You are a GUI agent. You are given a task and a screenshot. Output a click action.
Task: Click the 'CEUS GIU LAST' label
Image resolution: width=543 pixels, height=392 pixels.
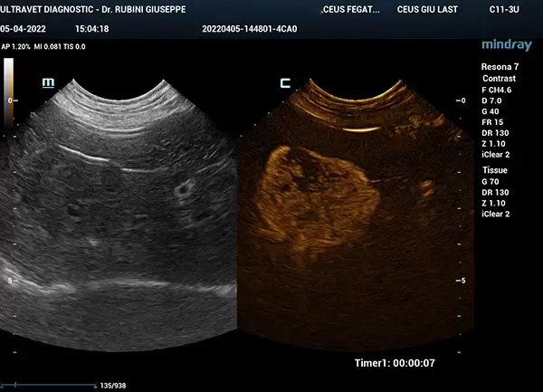[427, 9]
